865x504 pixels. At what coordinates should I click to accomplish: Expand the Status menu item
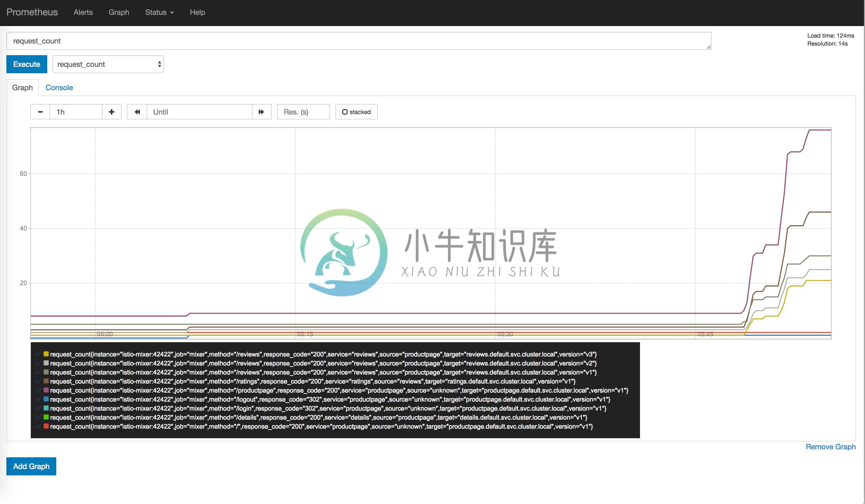click(x=158, y=12)
